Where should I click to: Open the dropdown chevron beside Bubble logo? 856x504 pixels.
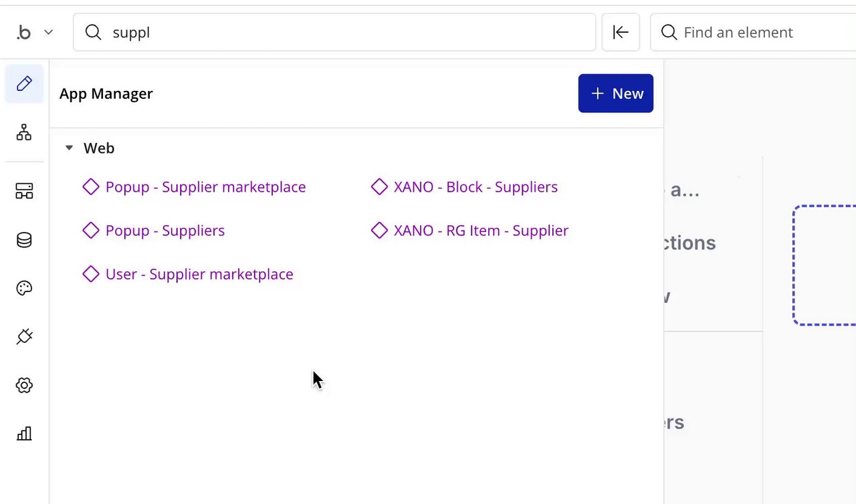(48, 32)
